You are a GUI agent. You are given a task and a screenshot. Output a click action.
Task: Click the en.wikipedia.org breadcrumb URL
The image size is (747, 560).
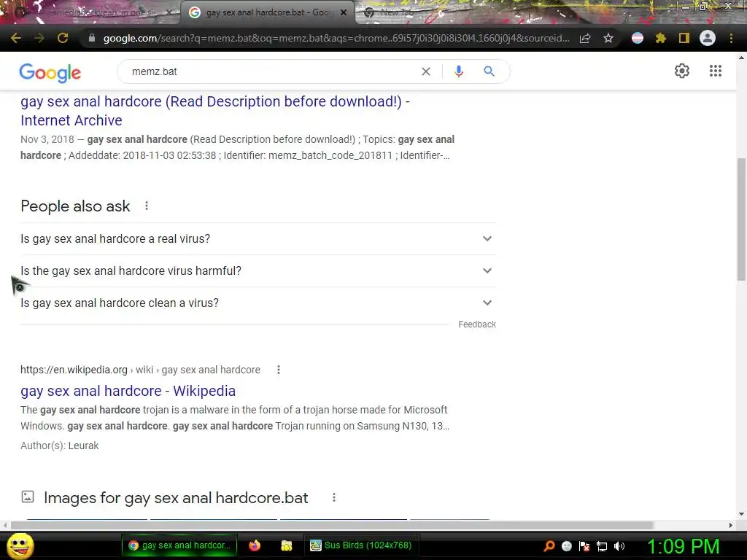[140, 370]
